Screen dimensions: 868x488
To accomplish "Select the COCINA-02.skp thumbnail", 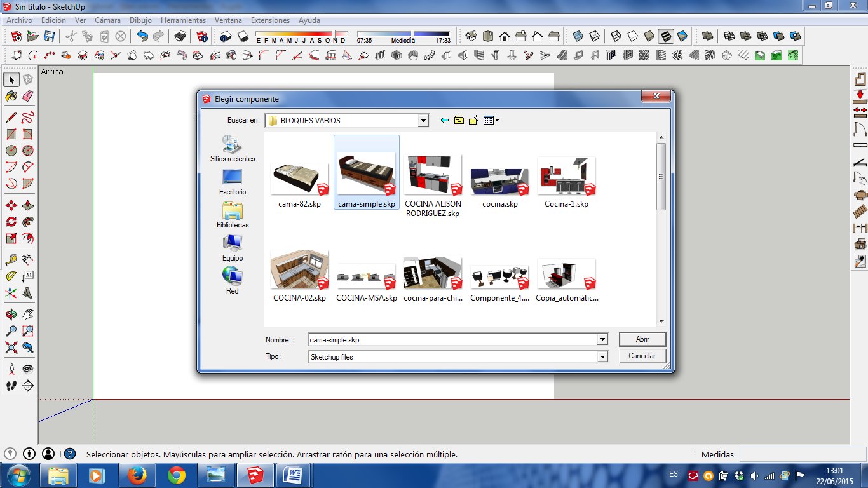I will tap(299, 271).
